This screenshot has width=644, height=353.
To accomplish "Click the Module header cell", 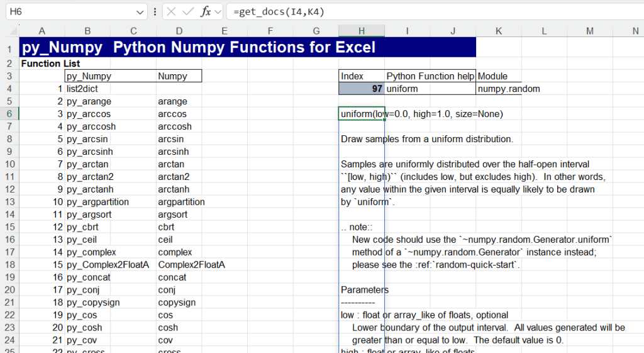I will coord(492,76).
